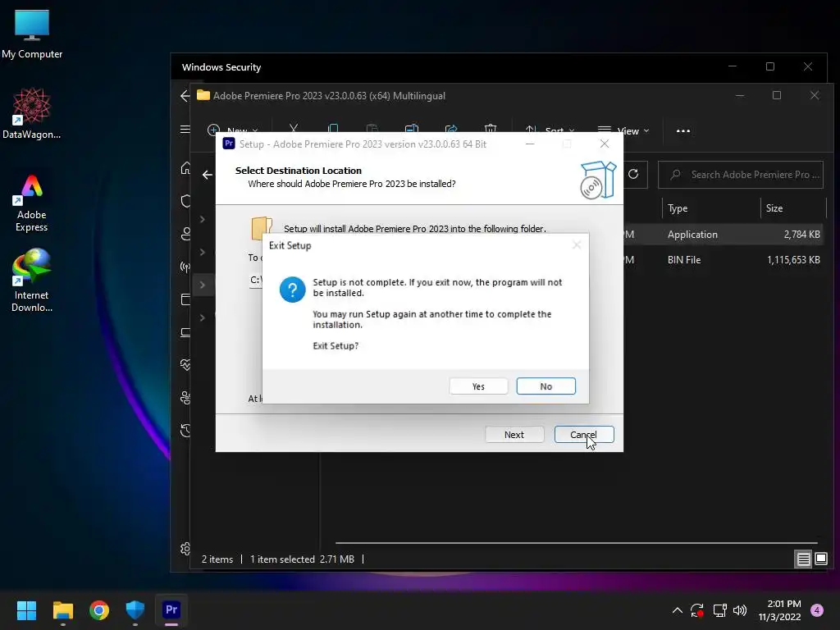The image size is (840, 630).
Task: Select the BIN File row
Action: coord(724,260)
